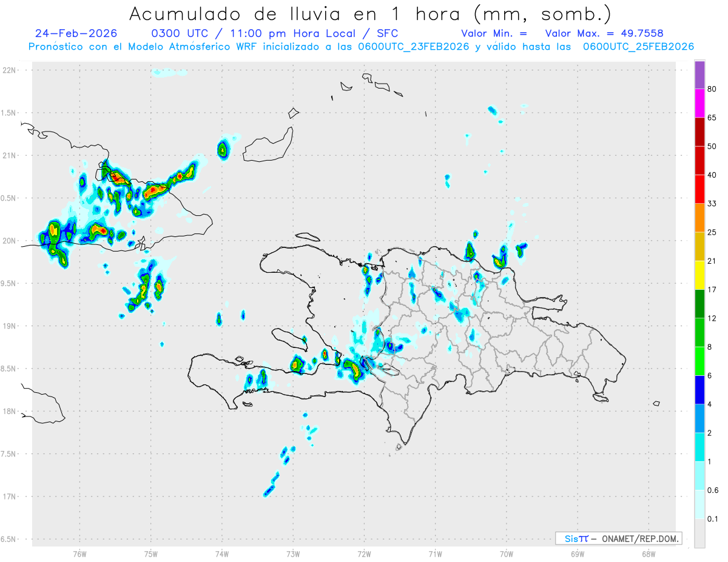This screenshot has width=728, height=562.
Task: Pick the dark green legend swatch between 12 and 17
Action: pos(699,304)
